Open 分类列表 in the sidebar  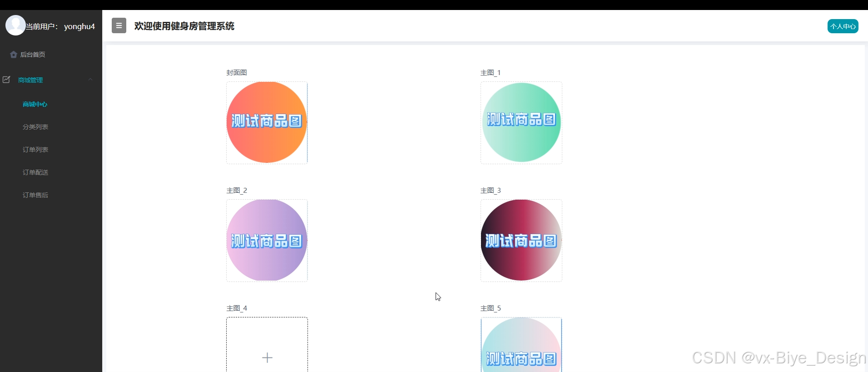coord(35,127)
